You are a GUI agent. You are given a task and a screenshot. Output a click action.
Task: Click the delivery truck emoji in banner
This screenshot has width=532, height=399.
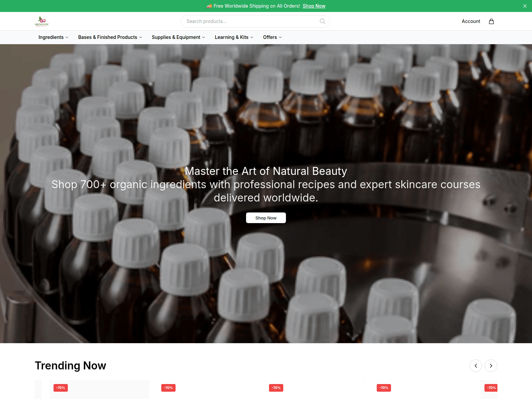point(209,6)
